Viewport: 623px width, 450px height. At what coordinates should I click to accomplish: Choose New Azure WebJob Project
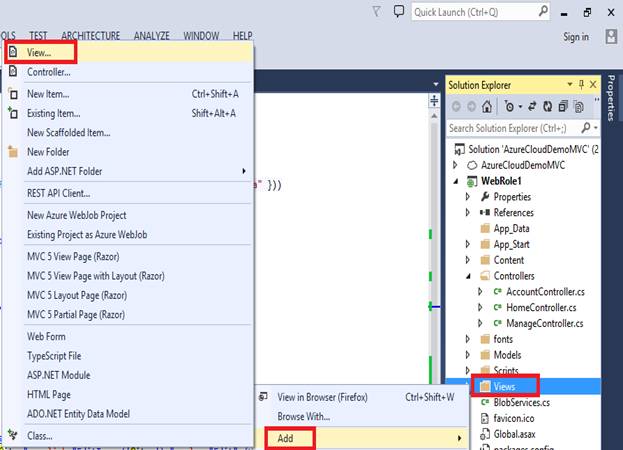point(128,215)
